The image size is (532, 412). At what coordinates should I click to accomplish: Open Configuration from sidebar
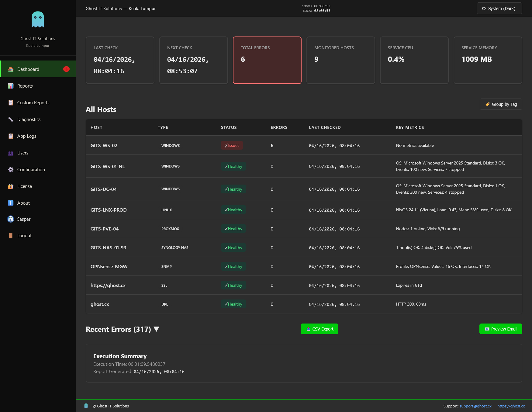(38, 170)
